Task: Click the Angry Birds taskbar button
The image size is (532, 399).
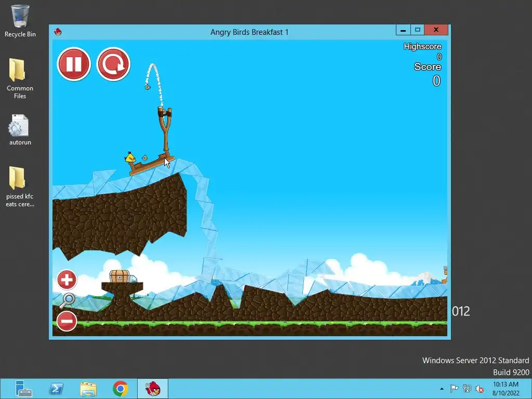Action: pos(153,389)
